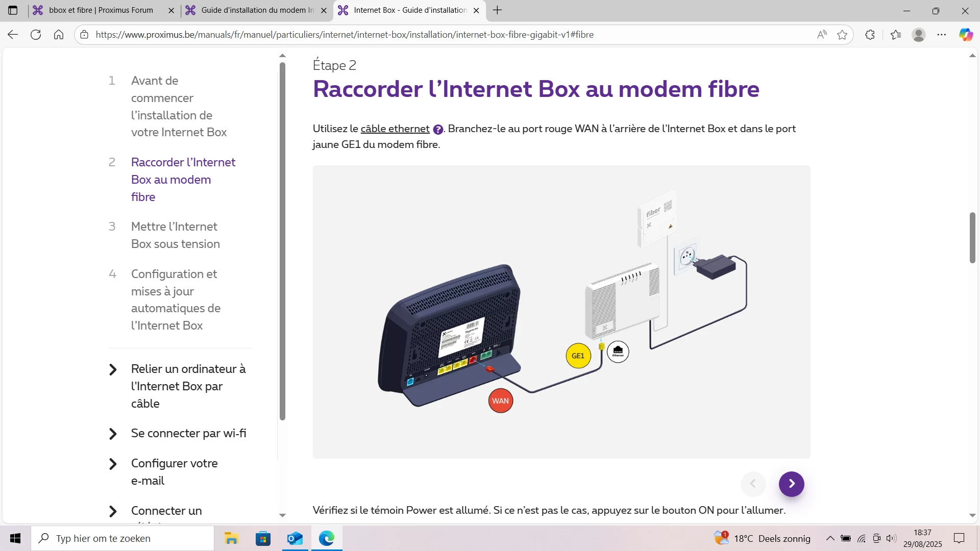Refresh the page with reload icon
The height and width of the screenshot is (551, 980).
pos(36,35)
